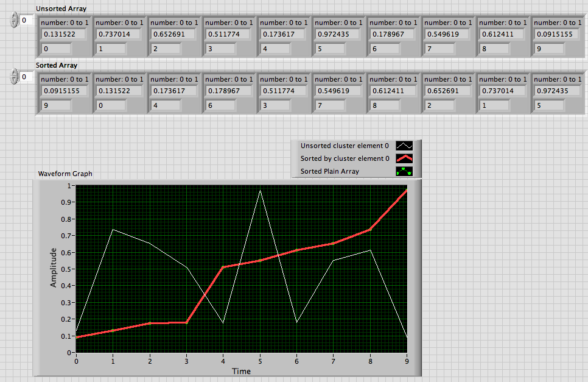Click the red plot icon for Sorted by cluster element 0
The image size is (588, 382).
click(404, 158)
